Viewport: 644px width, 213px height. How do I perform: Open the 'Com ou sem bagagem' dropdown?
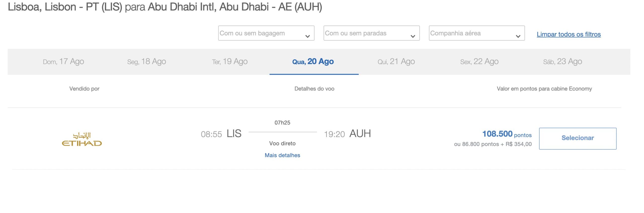coord(266,33)
